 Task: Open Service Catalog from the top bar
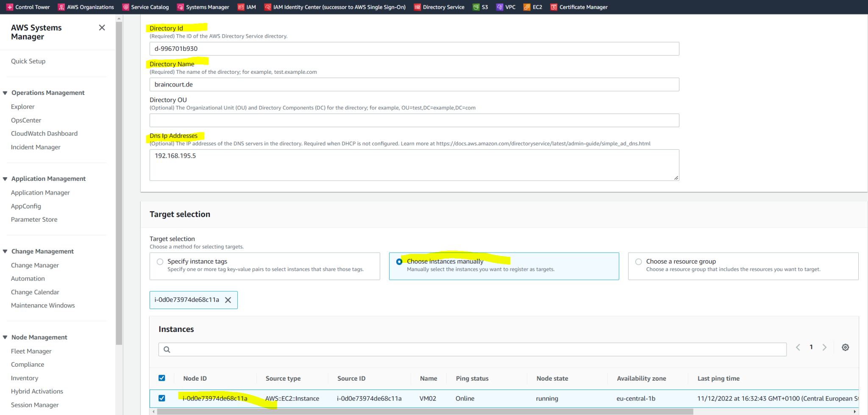pos(145,7)
